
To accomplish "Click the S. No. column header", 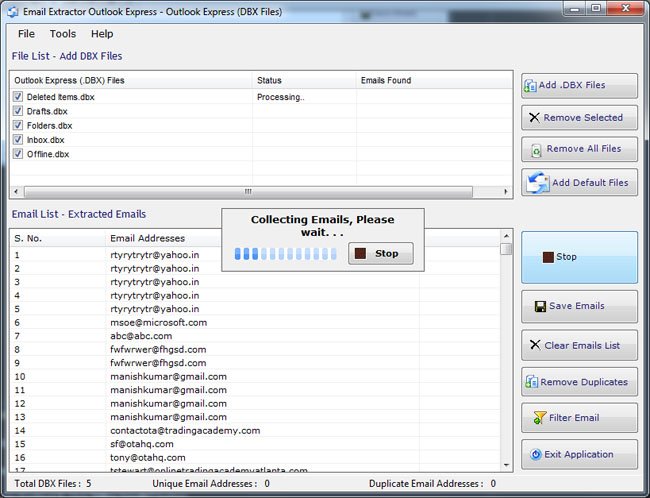I will tap(58, 238).
